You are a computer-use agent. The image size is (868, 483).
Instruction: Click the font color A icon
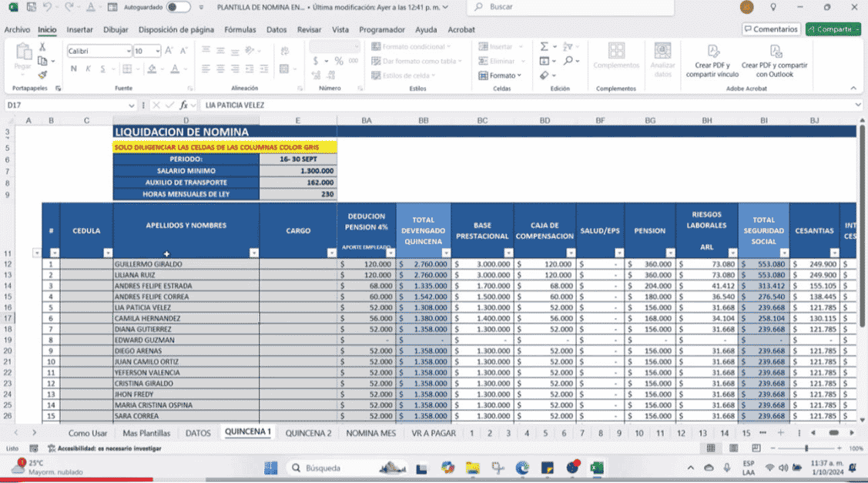point(175,69)
